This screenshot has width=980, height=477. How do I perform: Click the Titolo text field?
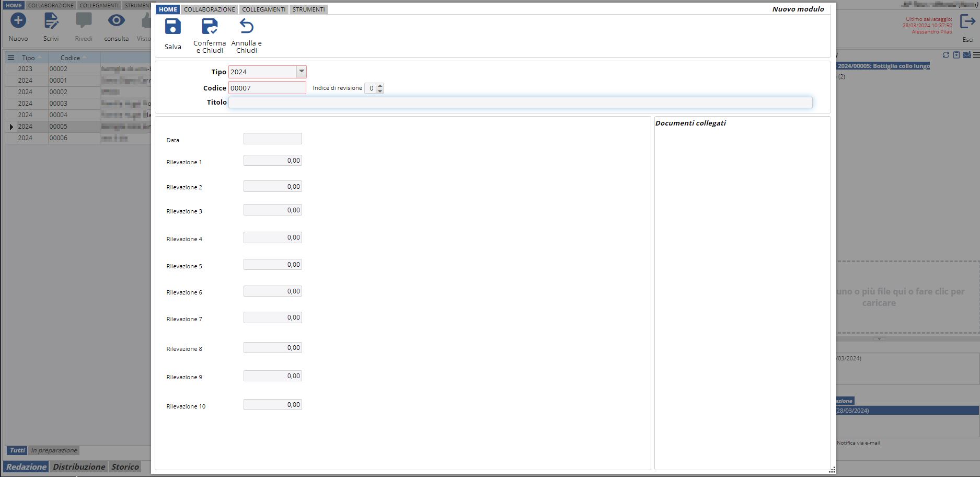(x=520, y=103)
